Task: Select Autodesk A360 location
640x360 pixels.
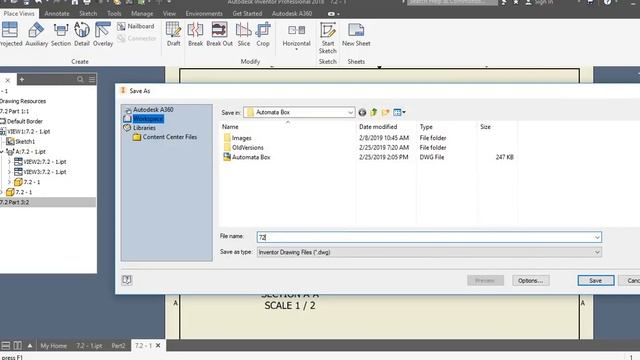Action: click(x=149, y=109)
